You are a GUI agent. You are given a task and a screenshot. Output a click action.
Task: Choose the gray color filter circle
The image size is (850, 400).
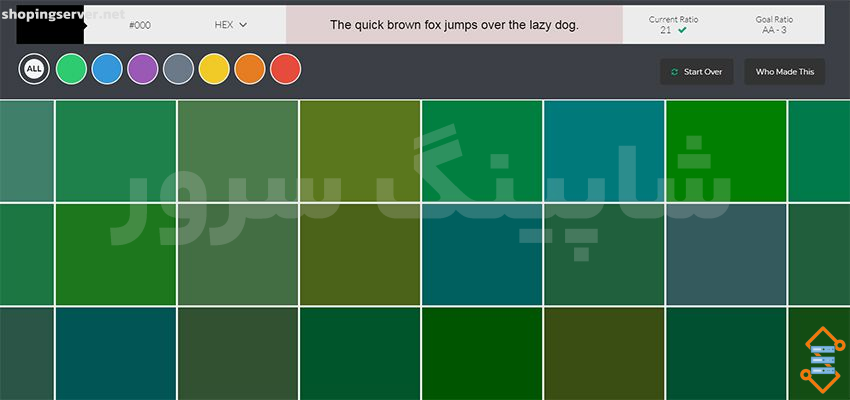point(178,69)
